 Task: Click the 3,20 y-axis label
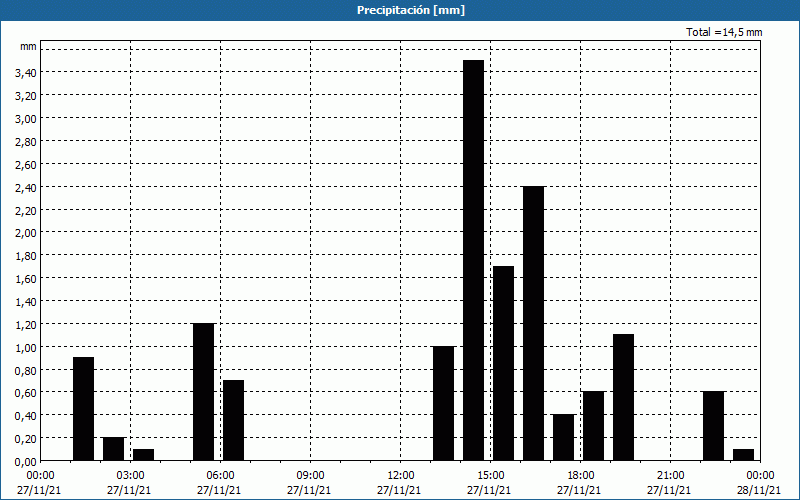click(26, 96)
